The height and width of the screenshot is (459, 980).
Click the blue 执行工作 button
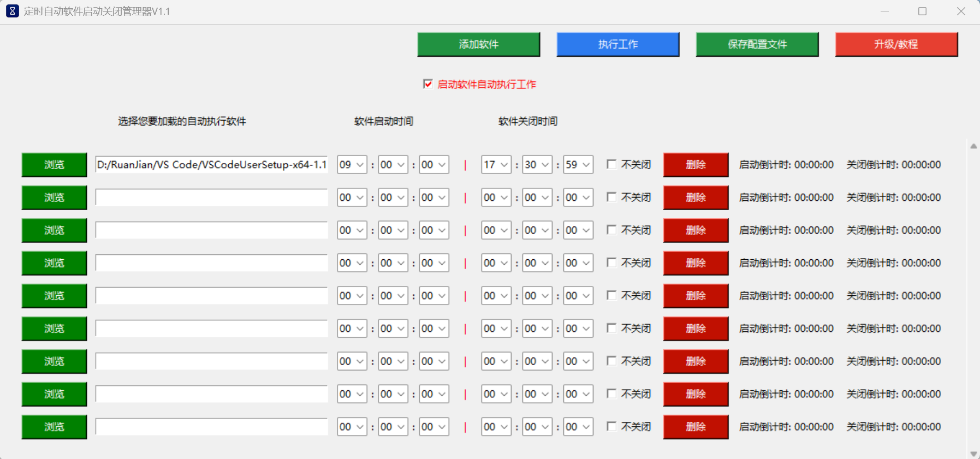click(618, 44)
